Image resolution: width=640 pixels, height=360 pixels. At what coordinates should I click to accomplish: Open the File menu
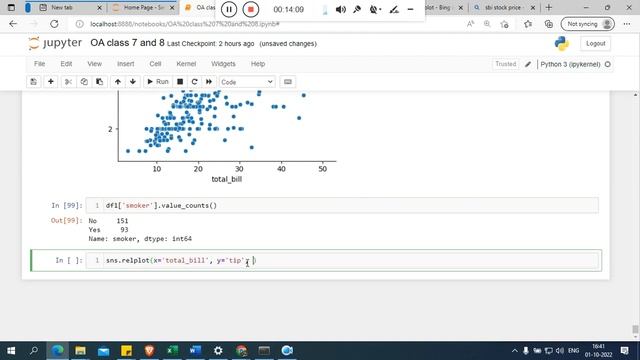tap(40, 64)
